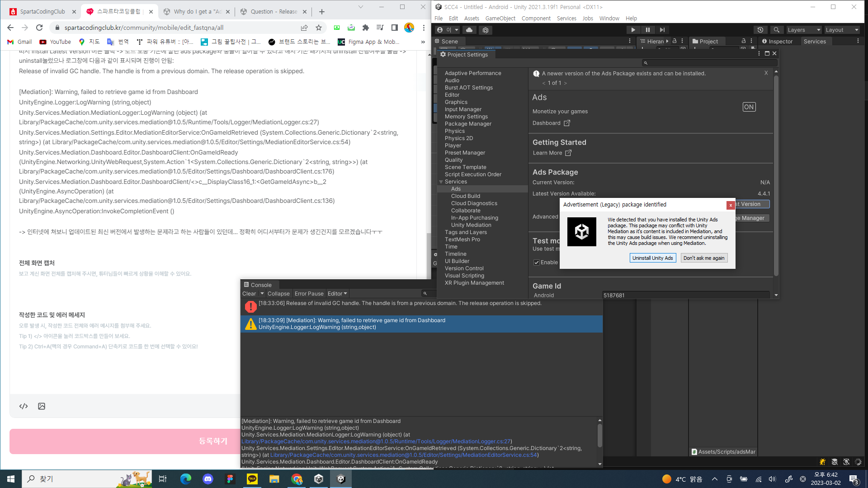Viewport: 868px width, 488px height.
Task: Select the invalid GC handle error entry
Action: [x=421, y=307]
